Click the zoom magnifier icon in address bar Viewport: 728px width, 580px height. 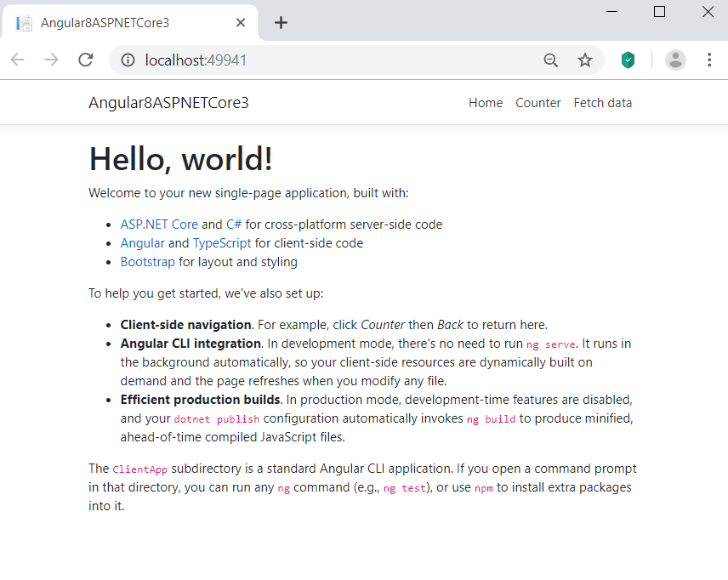pos(551,60)
